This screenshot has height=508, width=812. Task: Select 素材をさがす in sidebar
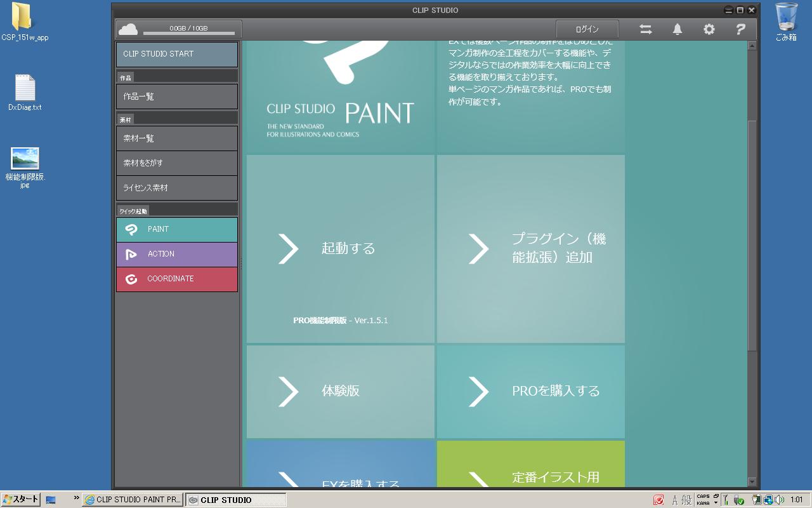tap(177, 163)
